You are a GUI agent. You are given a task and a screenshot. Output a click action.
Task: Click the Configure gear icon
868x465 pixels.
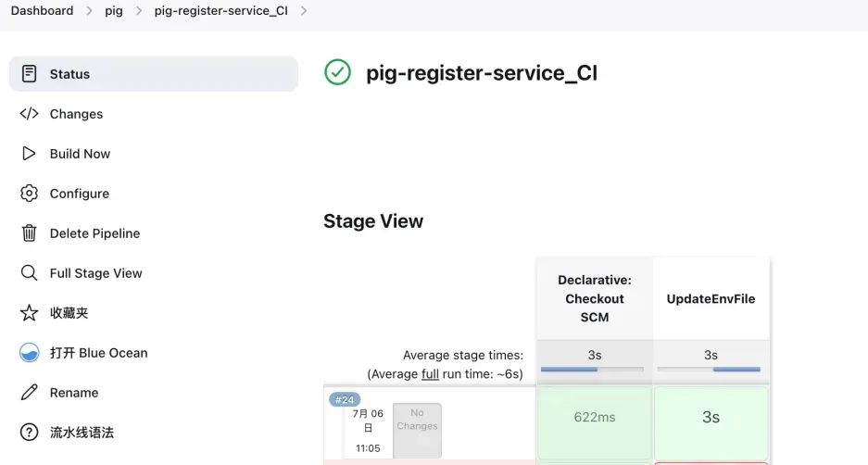(x=29, y=194)
